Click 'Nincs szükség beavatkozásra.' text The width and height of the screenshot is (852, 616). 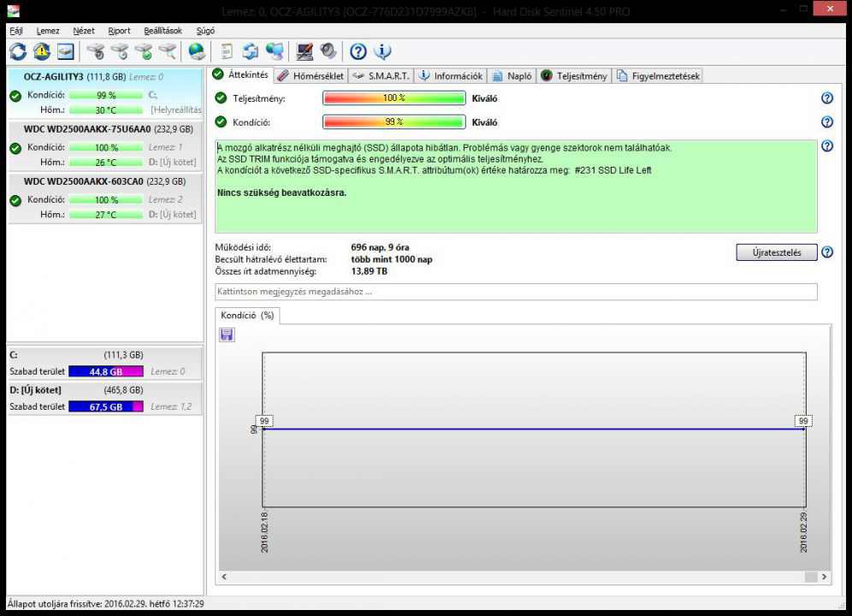[x=281, y=192]
